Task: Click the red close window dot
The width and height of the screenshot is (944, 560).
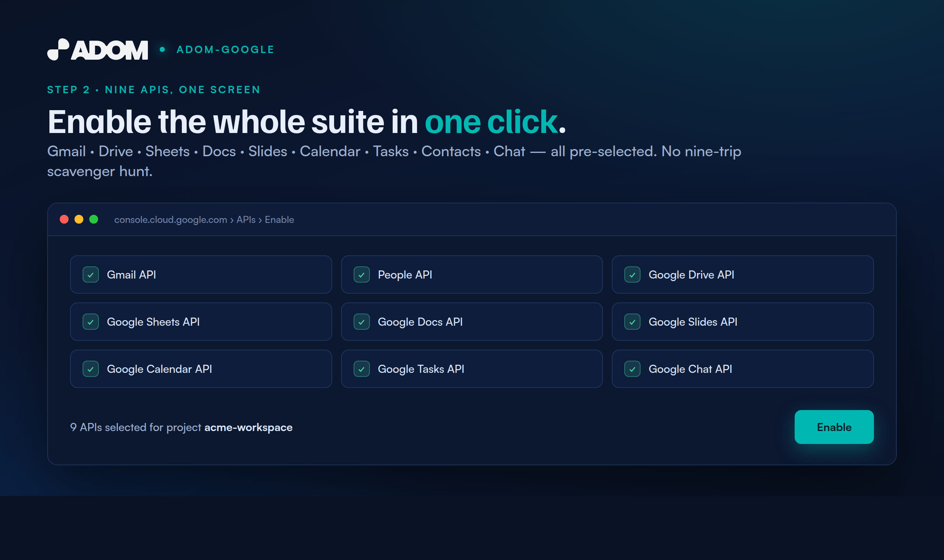Action: [64, 219]
